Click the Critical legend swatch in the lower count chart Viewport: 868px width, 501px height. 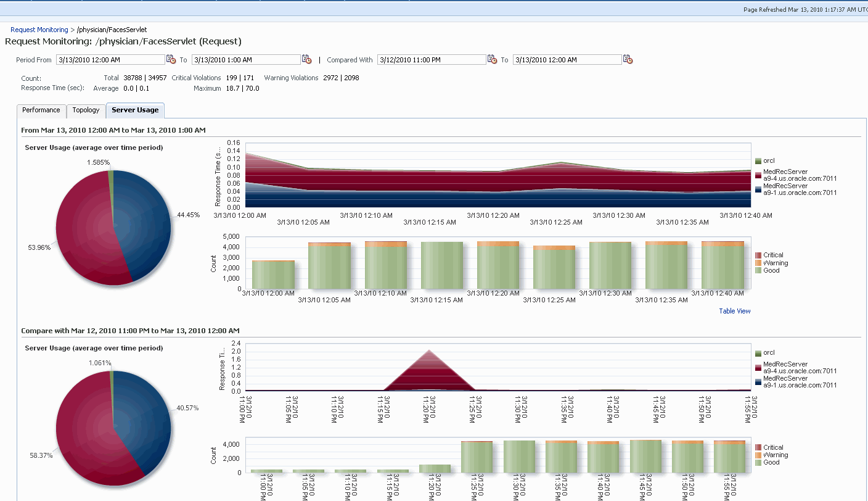(758, 448)
